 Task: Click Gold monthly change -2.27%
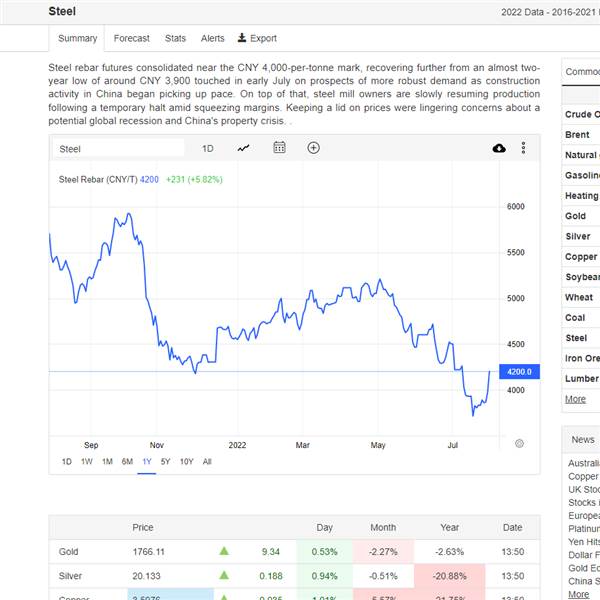point(383,551)
